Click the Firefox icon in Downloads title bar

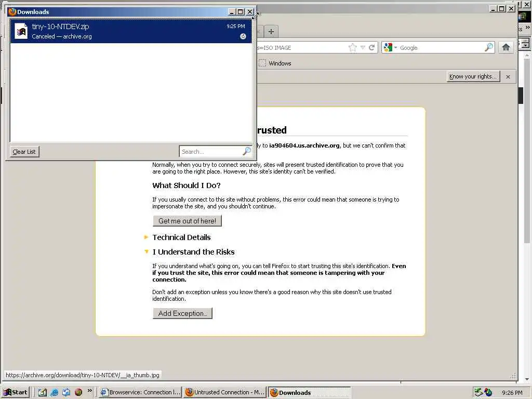12,11
